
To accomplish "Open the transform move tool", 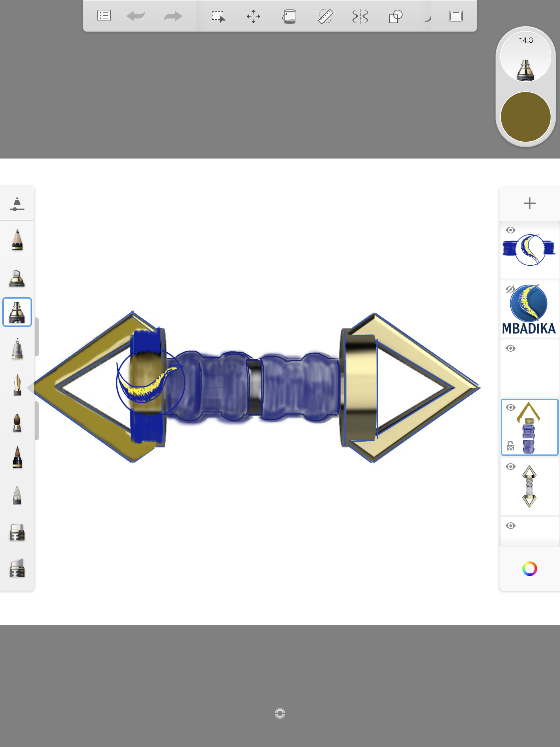I will pos(253,16).
